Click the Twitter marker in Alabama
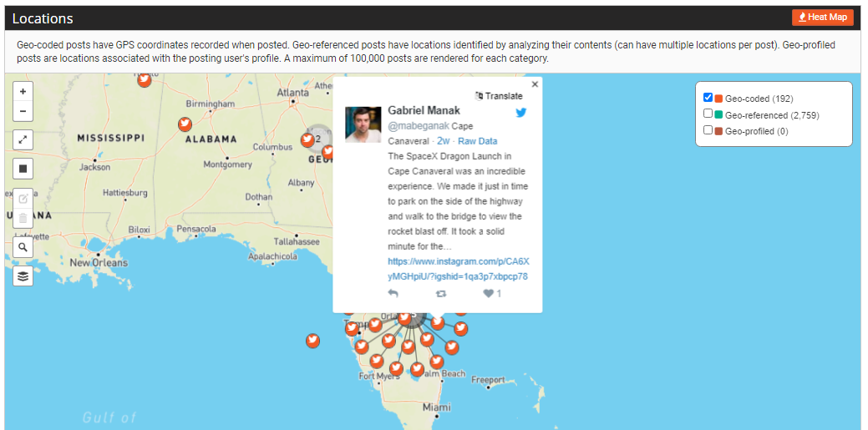The image size is (868, 430). click(x=185, y=124)
